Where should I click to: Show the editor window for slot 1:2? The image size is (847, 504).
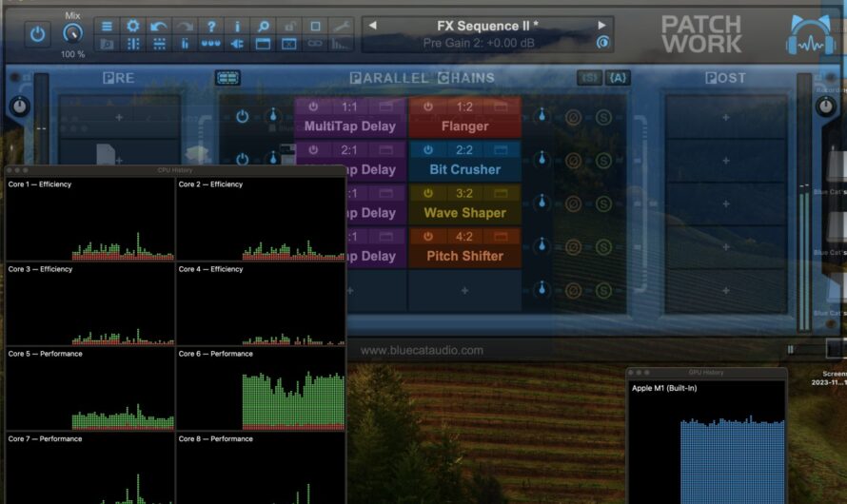tap(501, 107)
